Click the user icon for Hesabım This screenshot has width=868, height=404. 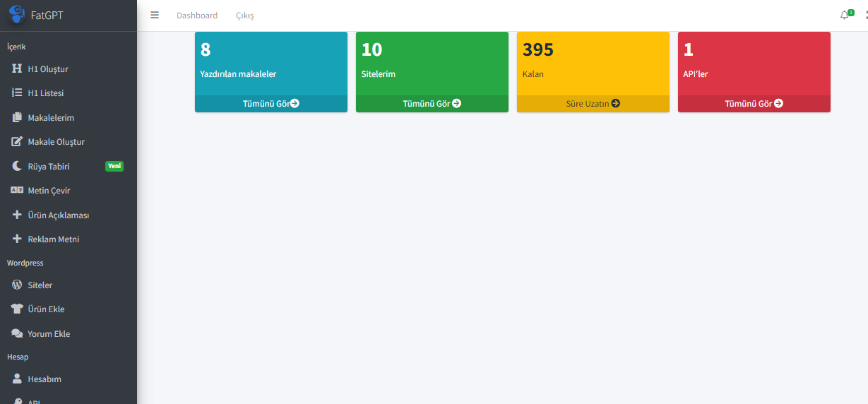17,379
